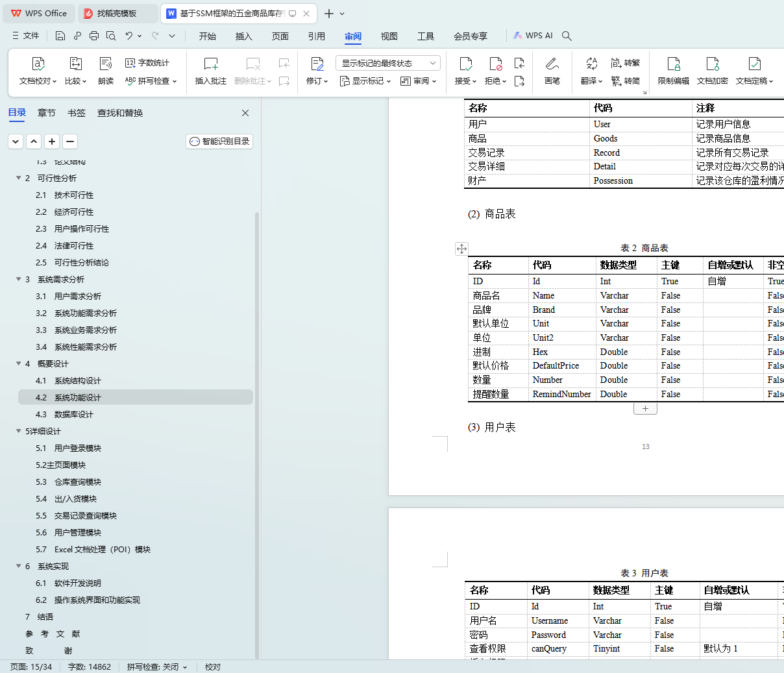Screen dimensions: 784x673
Task: Click the collapse-up arrow button in outline pane
Action: pos(34,141)
